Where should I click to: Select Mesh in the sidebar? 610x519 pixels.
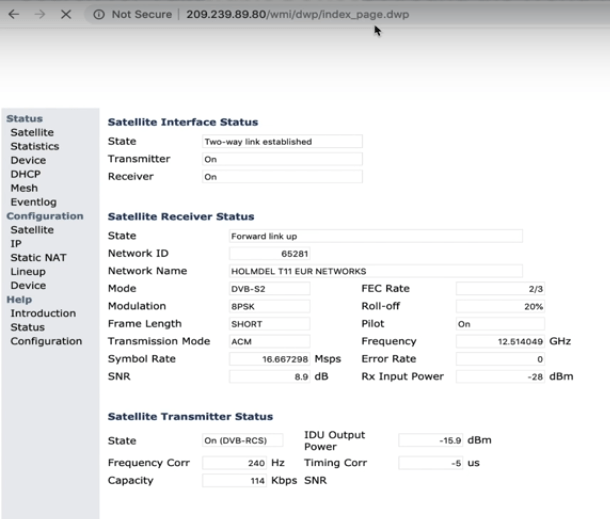pos(24,188)
